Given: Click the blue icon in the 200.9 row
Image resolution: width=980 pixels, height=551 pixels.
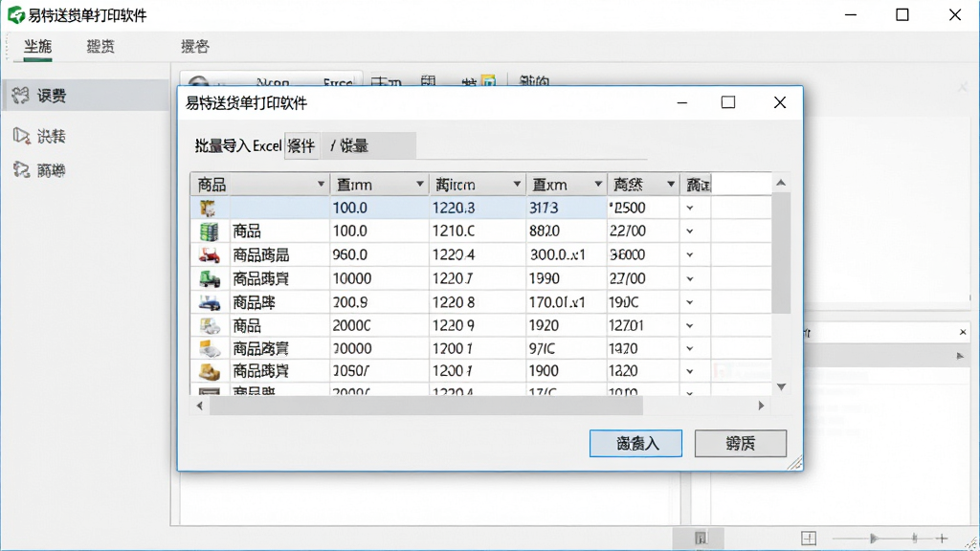Looking at the screenshot, I should tap(210, 303).
